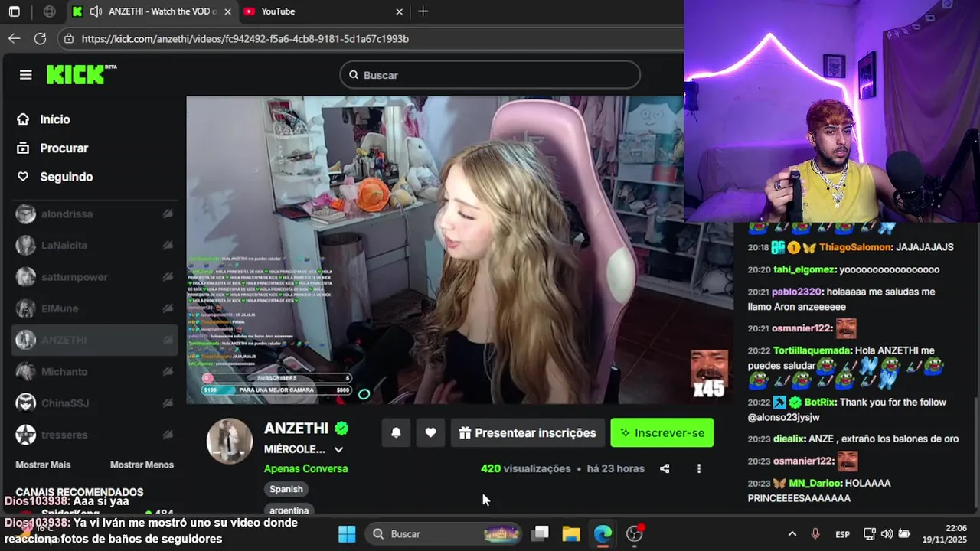
Task: Open Seguindo in the sidebar
Action: tap(66, 177)
